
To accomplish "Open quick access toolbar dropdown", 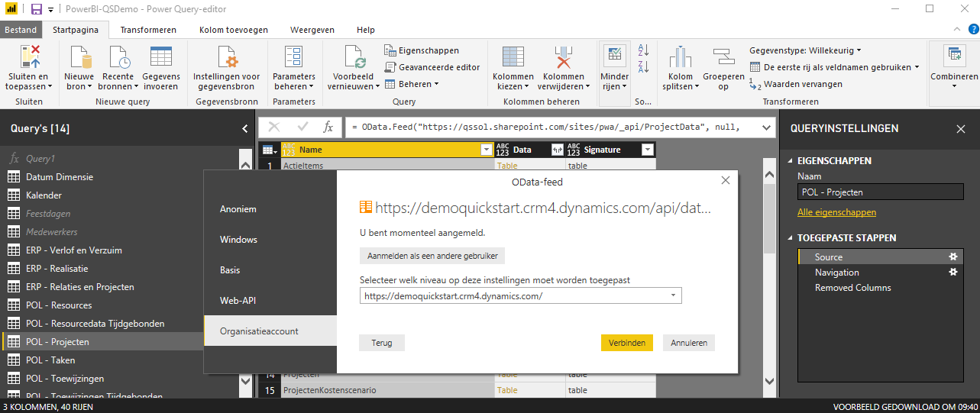I will (x=51, y=9).
